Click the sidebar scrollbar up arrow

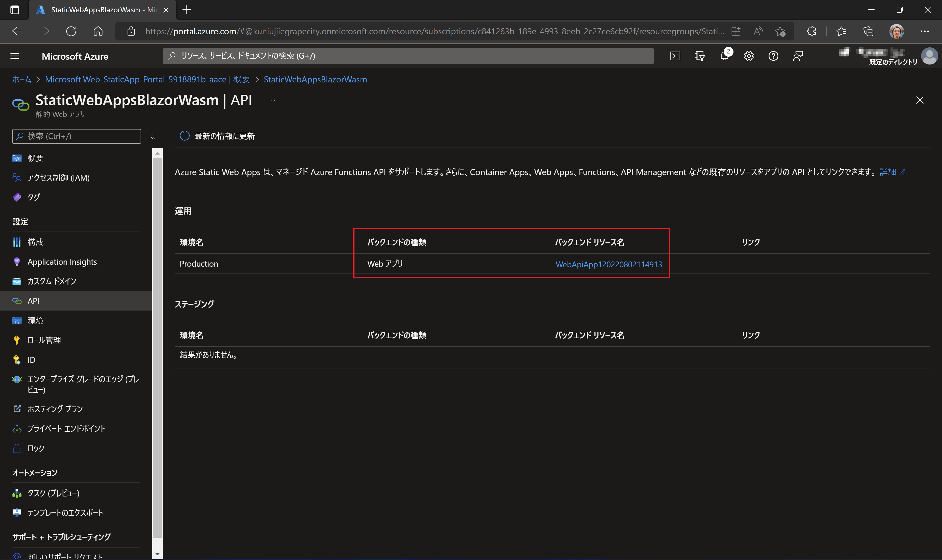click(x=157, y=153)
